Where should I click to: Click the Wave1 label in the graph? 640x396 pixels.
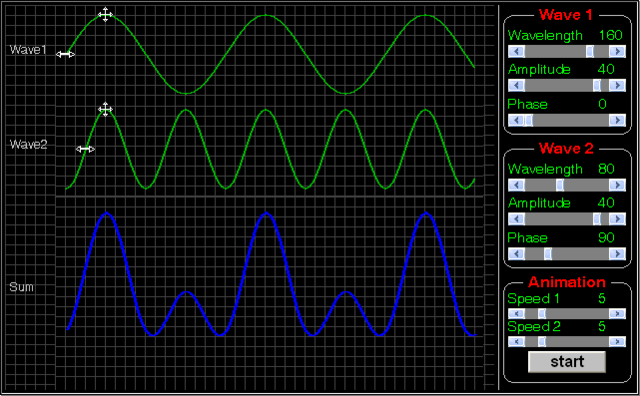coord(28,49)
